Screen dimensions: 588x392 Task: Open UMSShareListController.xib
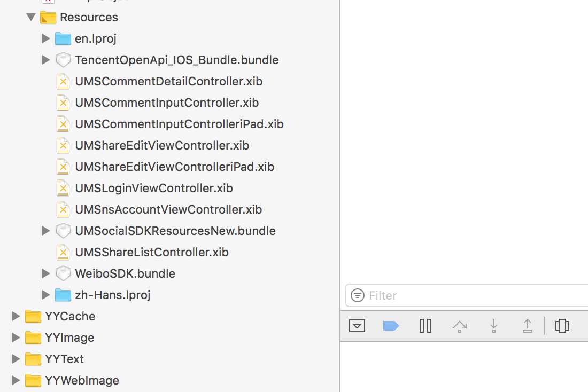(151, 252)
